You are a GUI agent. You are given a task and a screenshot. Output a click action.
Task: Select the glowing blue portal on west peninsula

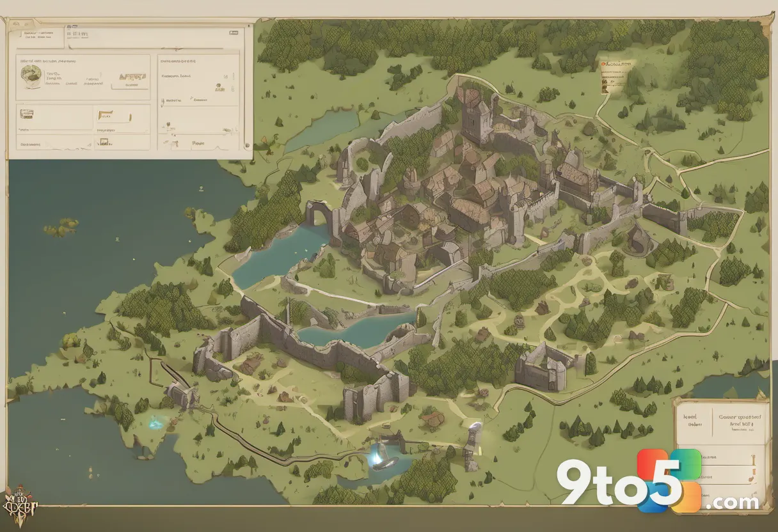[156, 423]
